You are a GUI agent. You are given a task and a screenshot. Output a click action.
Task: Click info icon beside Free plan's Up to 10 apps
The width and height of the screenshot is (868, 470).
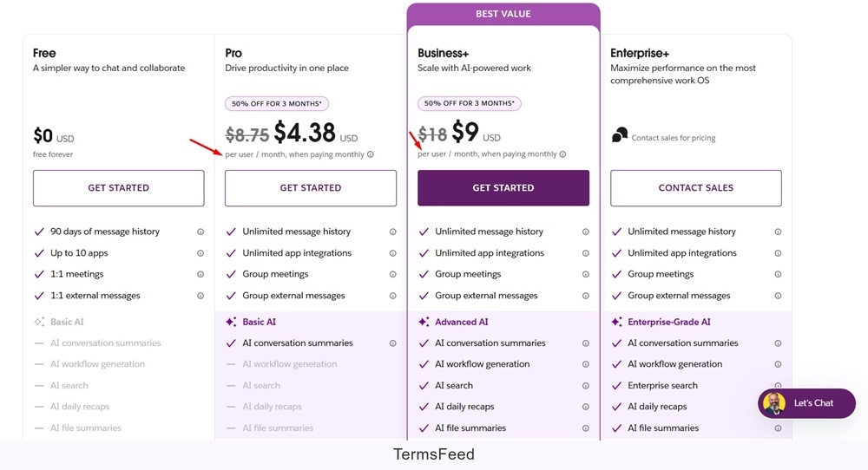(201, 253)
